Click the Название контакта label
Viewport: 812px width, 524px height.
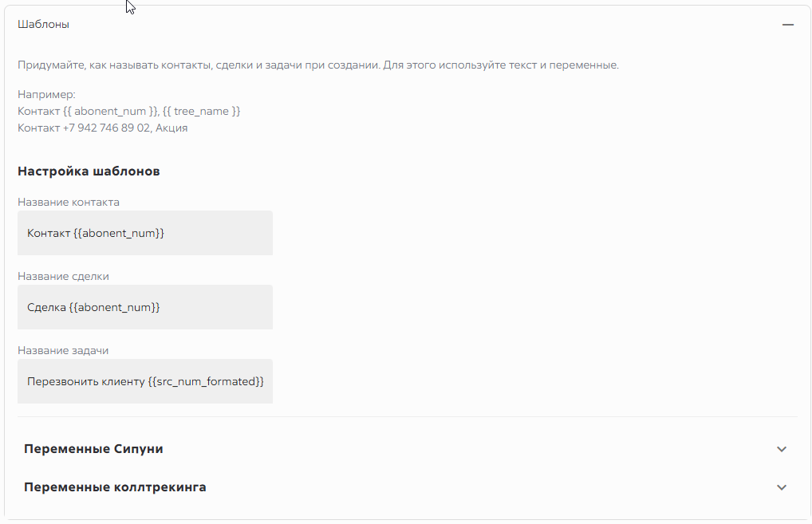point(69,202)
